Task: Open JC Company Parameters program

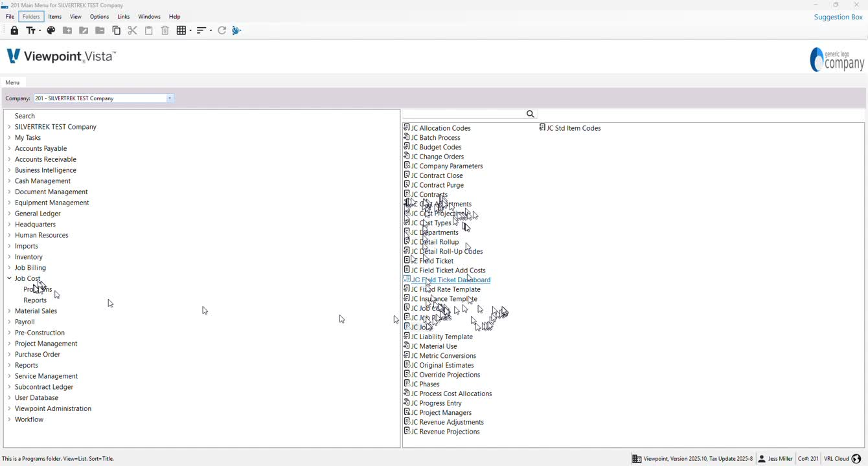Action: pos(447,166)
